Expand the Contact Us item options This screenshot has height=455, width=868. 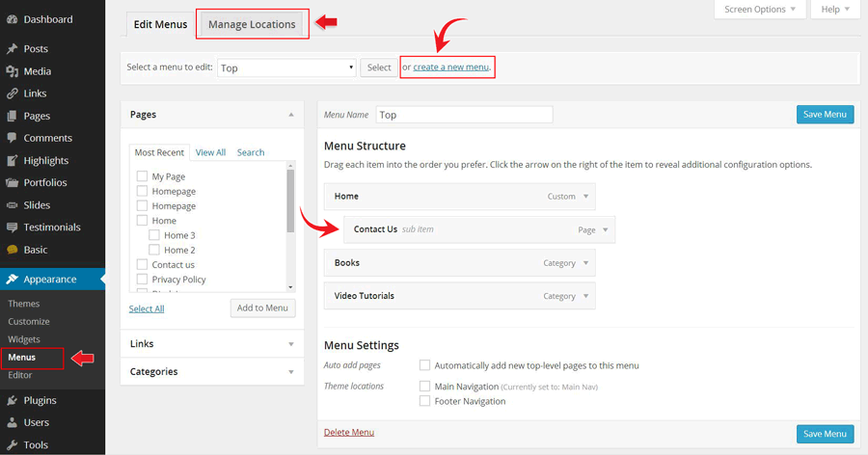click(605, 229)
